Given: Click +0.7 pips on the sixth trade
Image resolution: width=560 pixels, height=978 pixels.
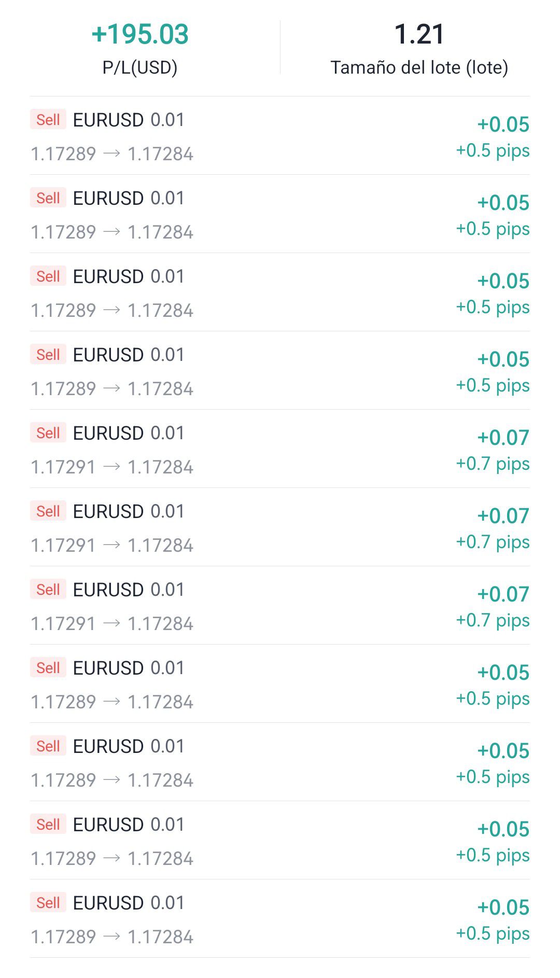Looking at the screenshot, I should [x=493, y=542].
